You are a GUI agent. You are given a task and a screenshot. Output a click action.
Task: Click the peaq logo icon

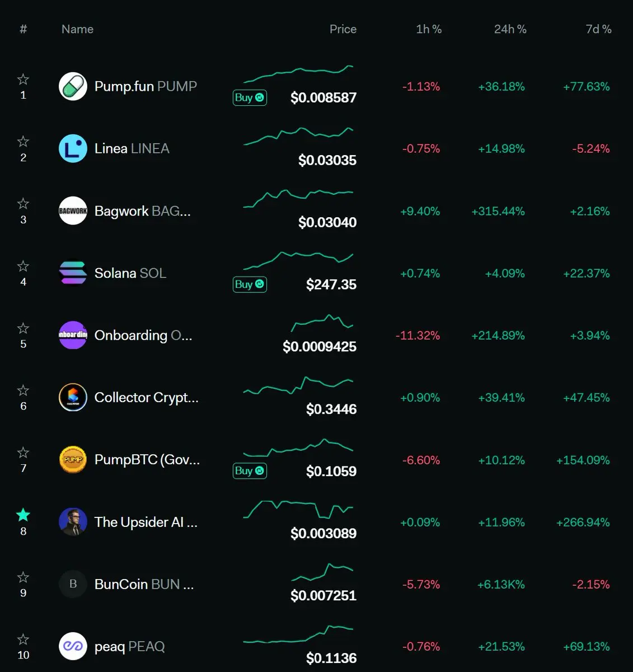point(73,646)
